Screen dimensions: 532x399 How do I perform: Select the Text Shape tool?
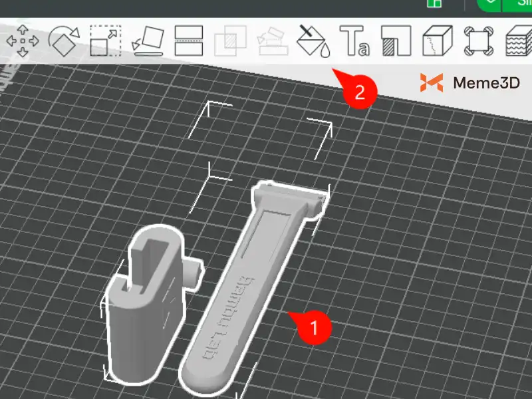(x=354, y=41)
